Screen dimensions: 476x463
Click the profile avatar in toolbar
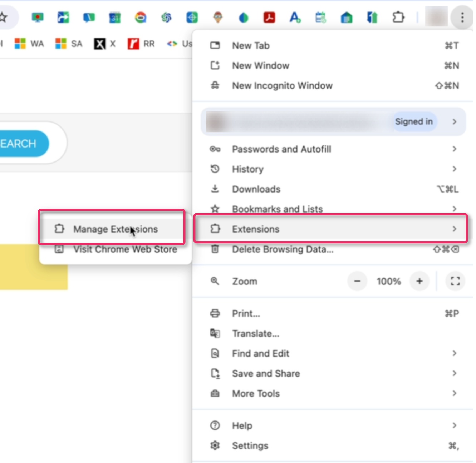tap(436, 16)
